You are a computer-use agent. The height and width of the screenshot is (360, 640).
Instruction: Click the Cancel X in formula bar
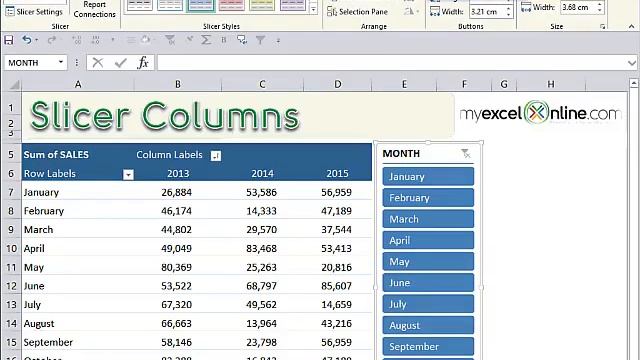click(98, 62)
